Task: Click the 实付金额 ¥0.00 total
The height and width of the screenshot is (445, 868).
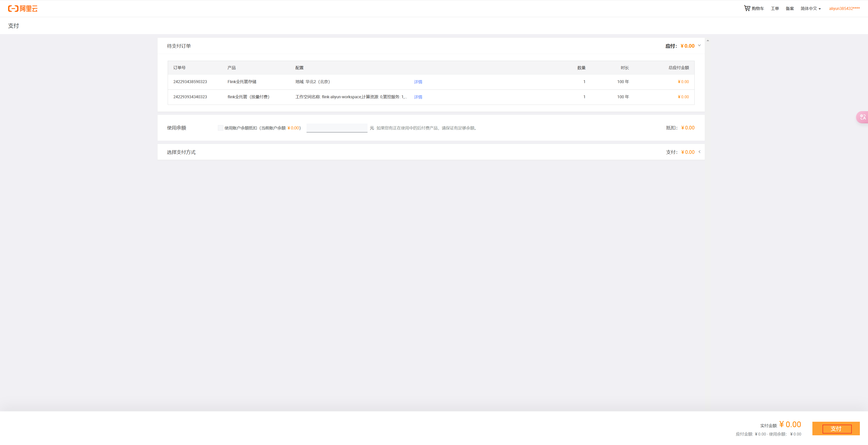Action: point(780,425)
